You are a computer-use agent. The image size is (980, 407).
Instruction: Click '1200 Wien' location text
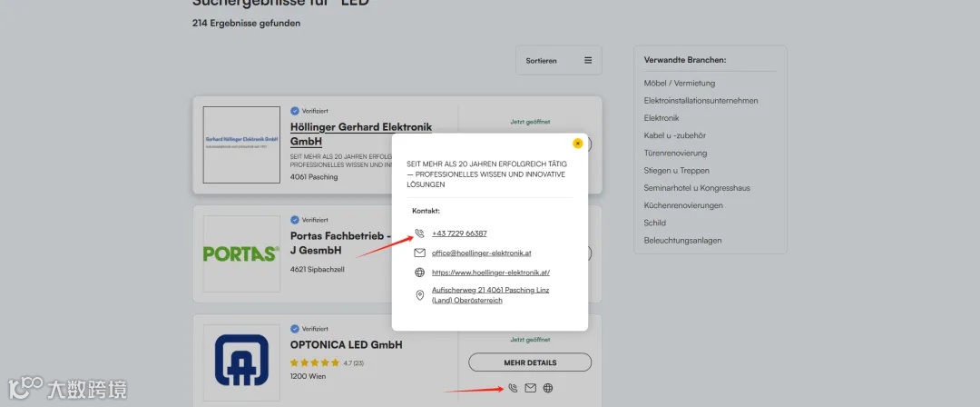(x=309, y=377)
